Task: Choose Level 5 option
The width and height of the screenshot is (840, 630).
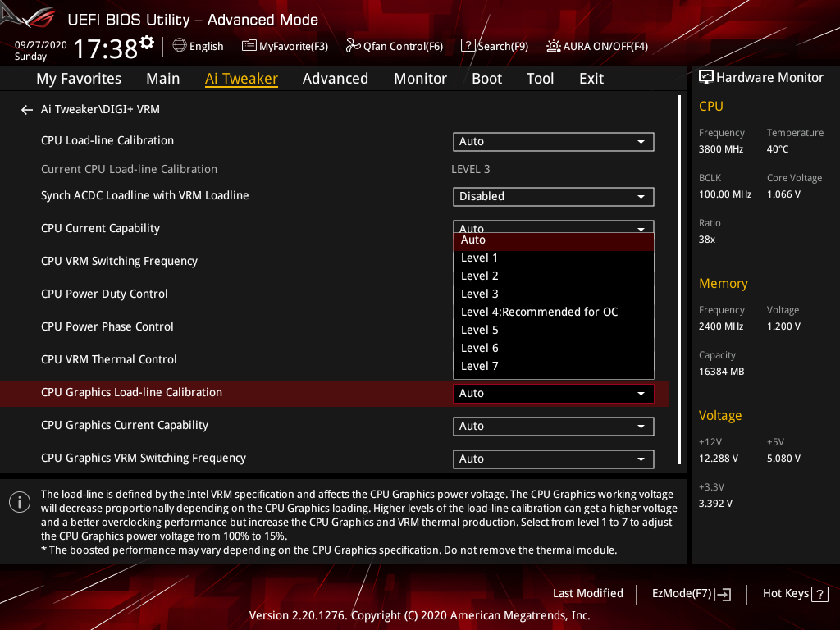Action: click(554, 331)
